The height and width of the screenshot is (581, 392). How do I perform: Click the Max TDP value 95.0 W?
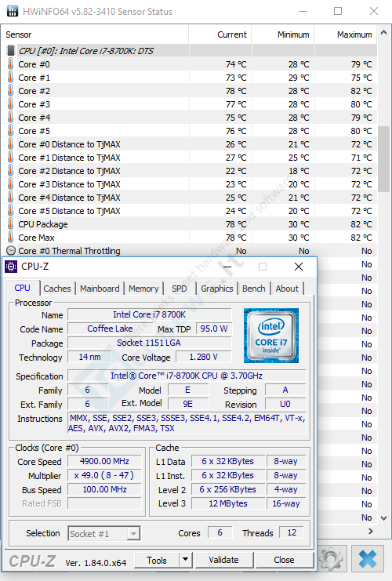(x=214, y=329)
